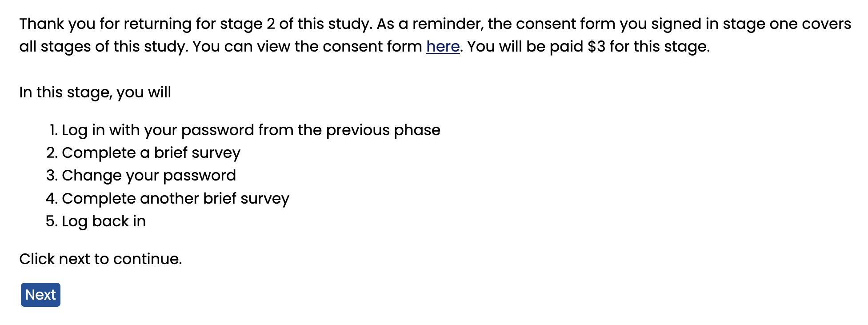Viewport: 868px width, 325px height.
Task: Click the 'Change your password' list item
Action: pos(149,176)
